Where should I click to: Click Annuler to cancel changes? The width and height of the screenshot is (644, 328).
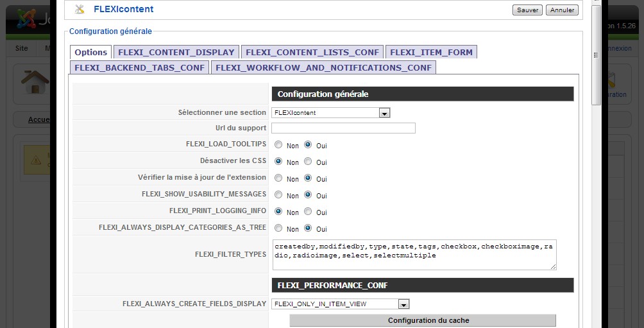[563, 10]
